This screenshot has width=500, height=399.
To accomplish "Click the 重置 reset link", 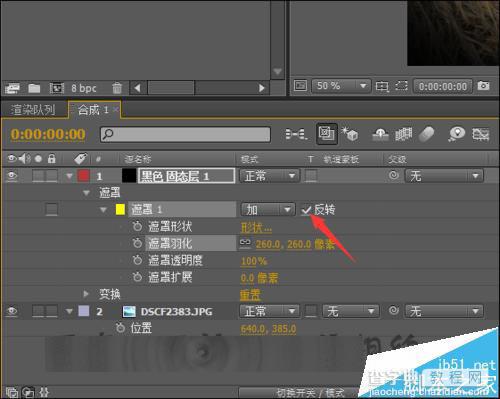I will 250,295.
